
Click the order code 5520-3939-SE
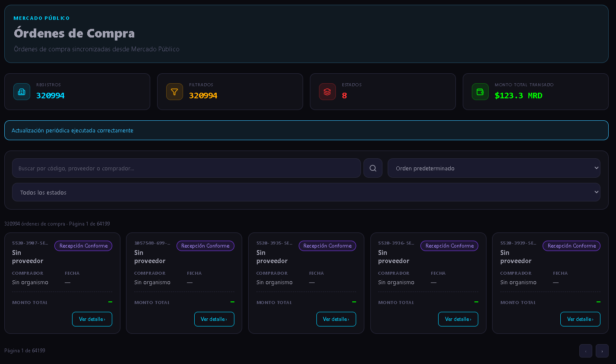[x=518, y=243]
